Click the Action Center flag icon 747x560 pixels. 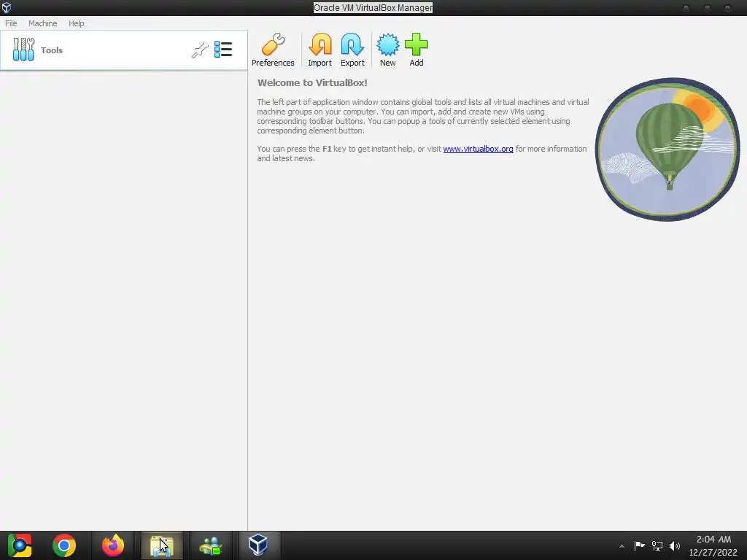coord(639,545)
